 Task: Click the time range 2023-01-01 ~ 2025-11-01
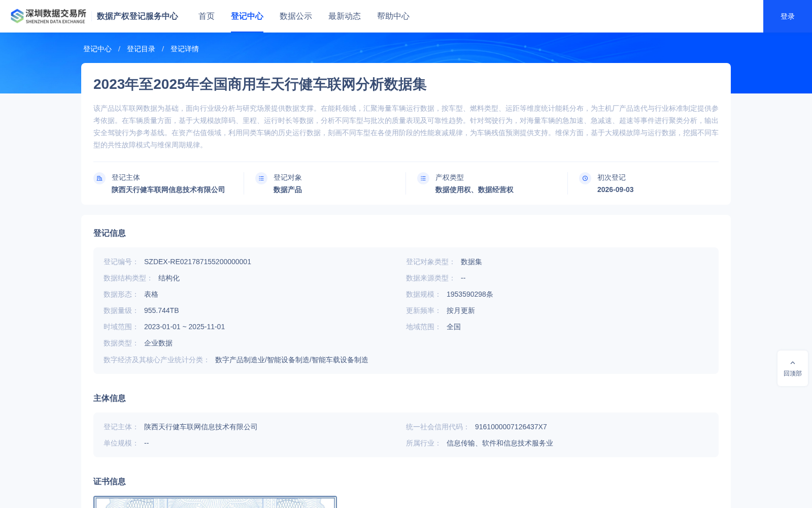[184, 327]
